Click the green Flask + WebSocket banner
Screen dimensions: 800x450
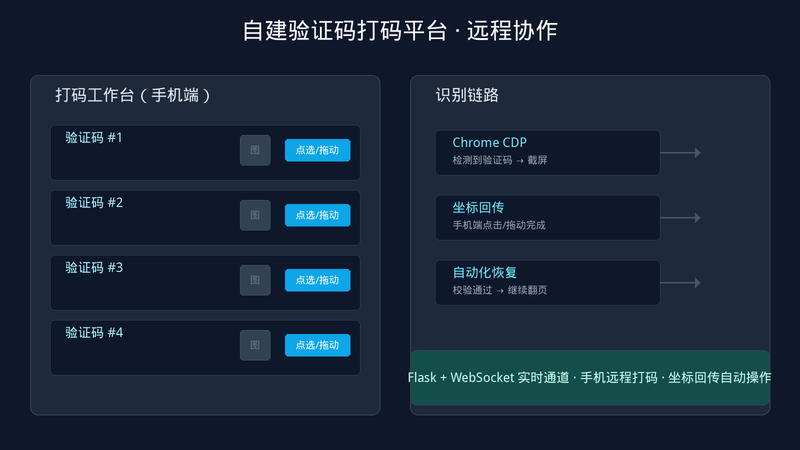(590, 378)
